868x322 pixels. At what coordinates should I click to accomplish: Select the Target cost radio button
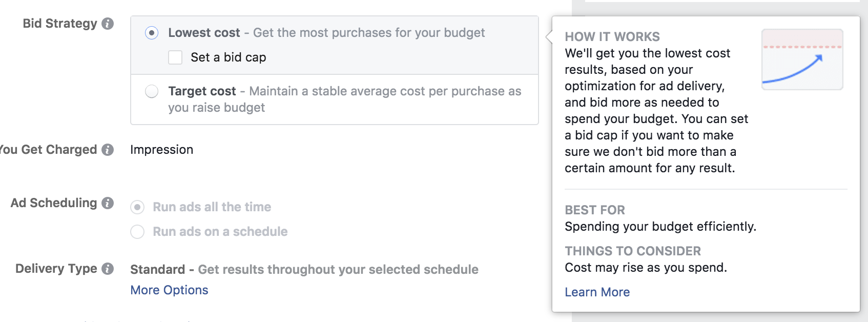click(x=152, y=91)
